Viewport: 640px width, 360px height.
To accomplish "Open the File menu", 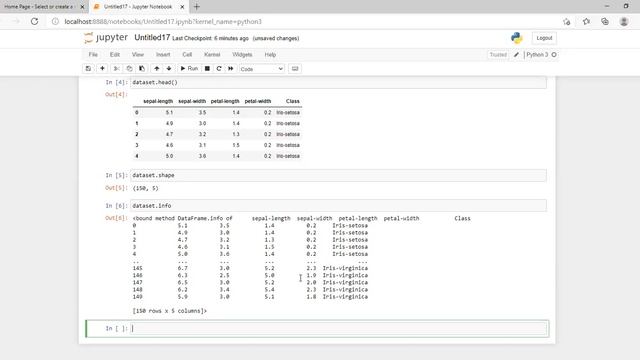I will [x=93, y=54].
